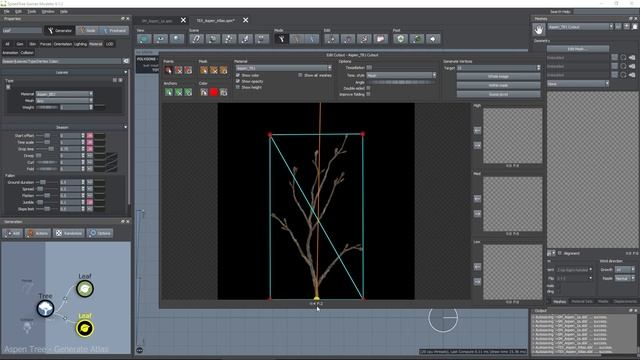The height and width of the screenshot is (360, 640).
Task: Switch to the TEX_Aspen_Atlas document tab
Action: coord(216,20)
